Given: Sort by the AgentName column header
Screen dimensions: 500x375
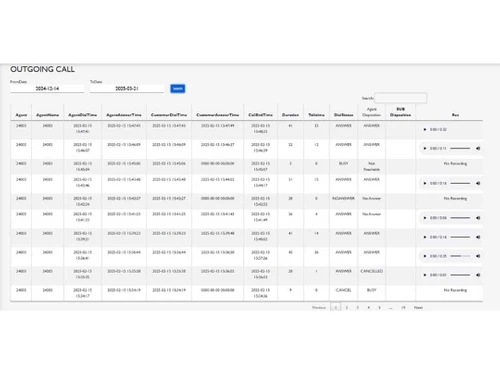Looking at the screenshot, I should [x=47, y=115].
